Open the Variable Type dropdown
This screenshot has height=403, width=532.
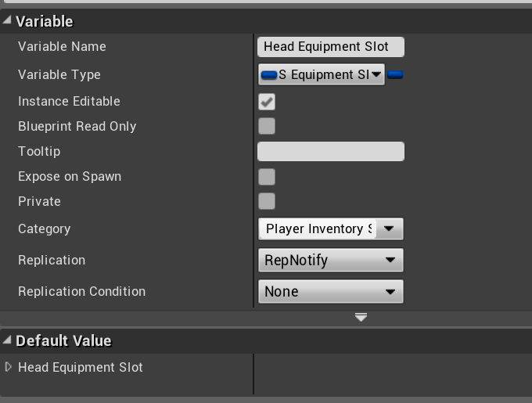(322, 75)
